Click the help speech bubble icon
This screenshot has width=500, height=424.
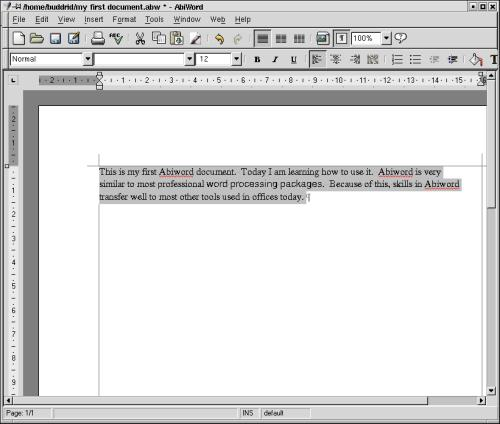tap(400, 38)
